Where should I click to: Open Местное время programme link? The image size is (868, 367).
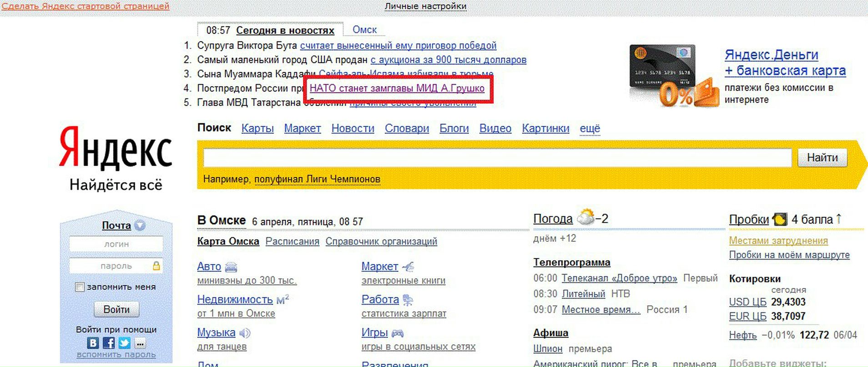coord(601,310)
